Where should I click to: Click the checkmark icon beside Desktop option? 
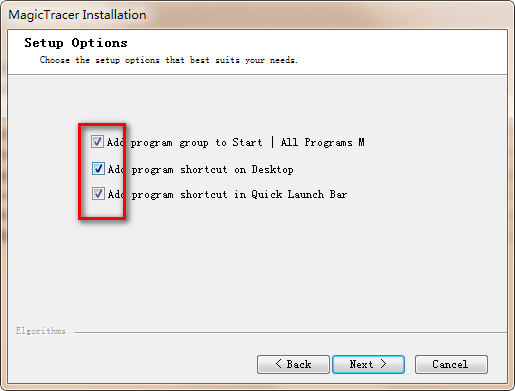point(98,169)
